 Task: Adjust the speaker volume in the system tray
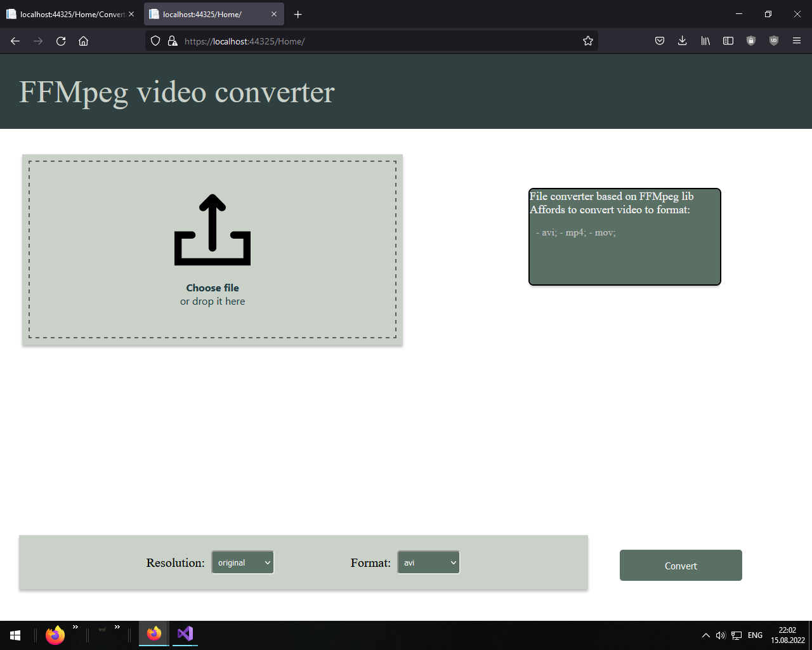[720, 635]
